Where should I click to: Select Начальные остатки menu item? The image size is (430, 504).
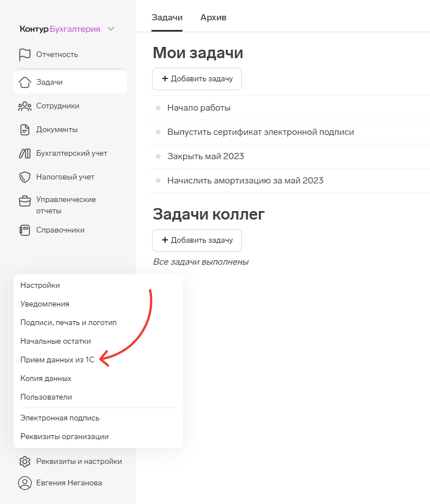[56, 341]
